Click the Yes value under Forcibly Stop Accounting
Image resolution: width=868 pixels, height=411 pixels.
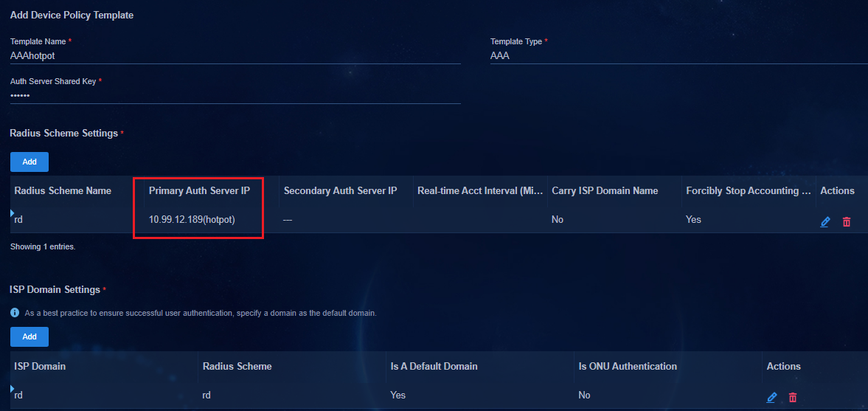tap(694, 220)
